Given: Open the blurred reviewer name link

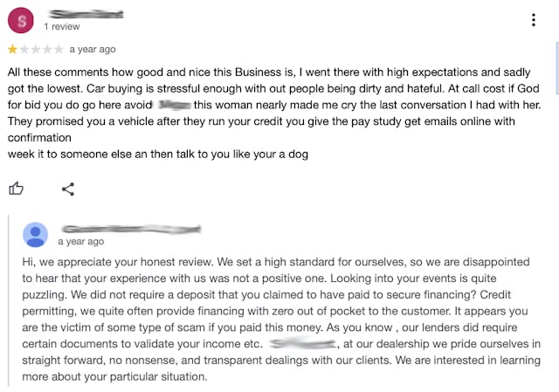Looking at the screenshot, I should (x=86, y=14).
